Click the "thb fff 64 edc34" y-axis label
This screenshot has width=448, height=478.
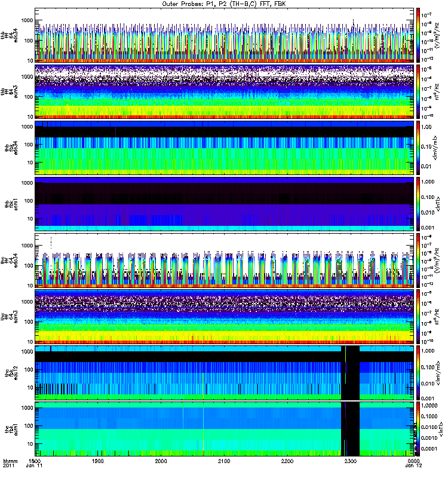click(10, 35)
